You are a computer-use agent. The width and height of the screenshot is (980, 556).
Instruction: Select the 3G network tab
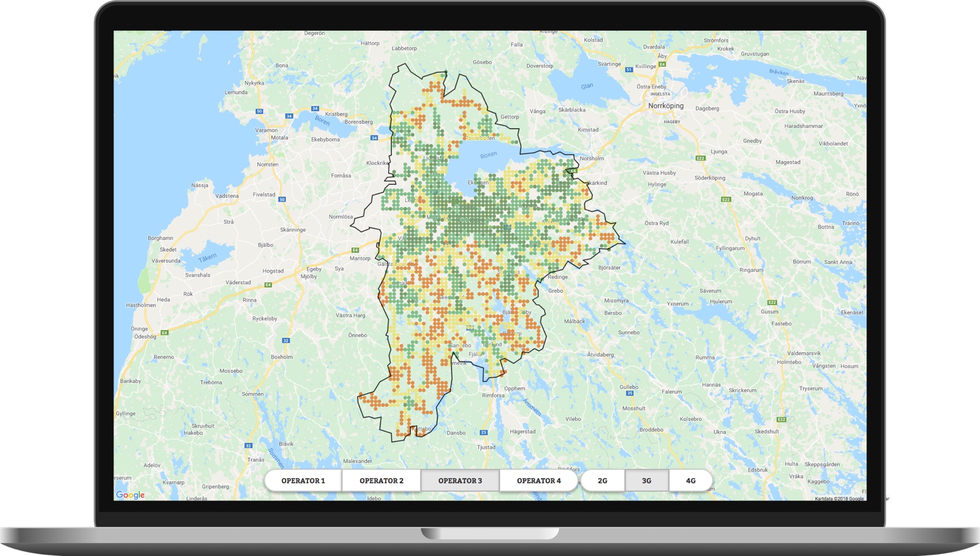coord(647,481)
